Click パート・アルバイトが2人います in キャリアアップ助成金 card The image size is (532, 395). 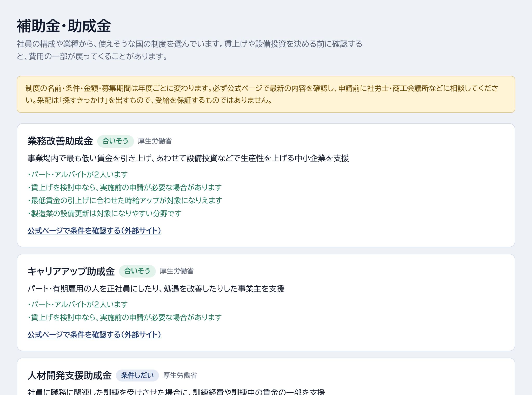tap(78, 304)
